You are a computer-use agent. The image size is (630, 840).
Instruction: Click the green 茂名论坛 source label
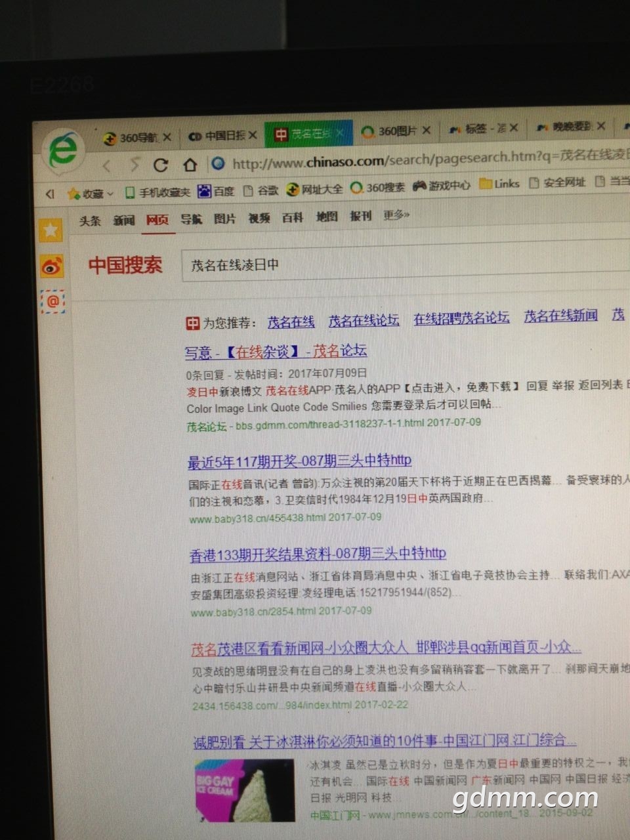point(206,427)
